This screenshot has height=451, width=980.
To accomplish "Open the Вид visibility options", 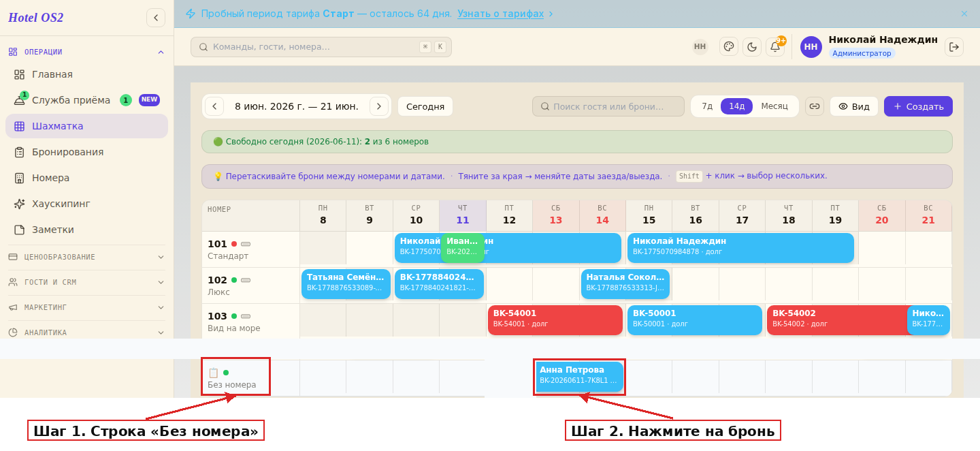I will 854,106.
